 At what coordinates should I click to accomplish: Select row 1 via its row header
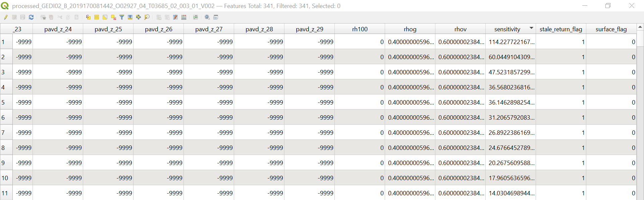[6, 42]
